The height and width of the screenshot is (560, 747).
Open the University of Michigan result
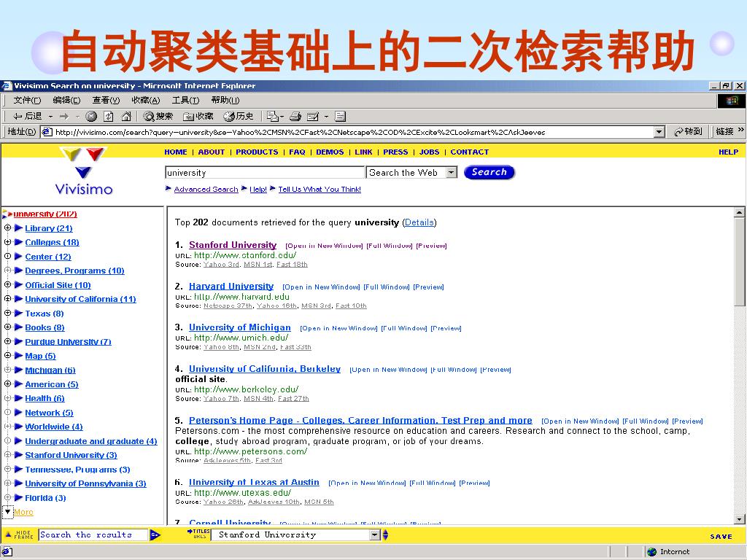coord(239,327)
